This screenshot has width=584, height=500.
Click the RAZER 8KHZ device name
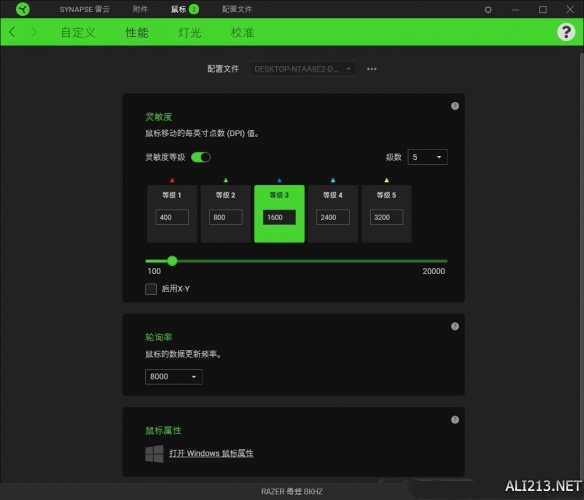[292, 491]
